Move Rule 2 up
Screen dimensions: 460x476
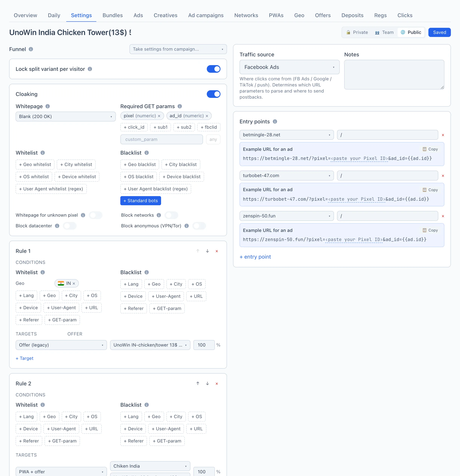point(198,383)
